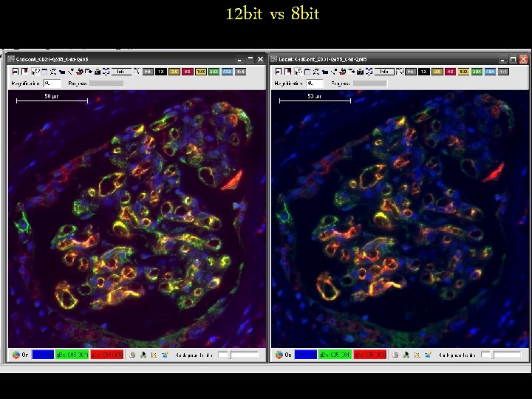Close the left image window
The width and height of the screenshot is (532, 399).
coord(260,59)
